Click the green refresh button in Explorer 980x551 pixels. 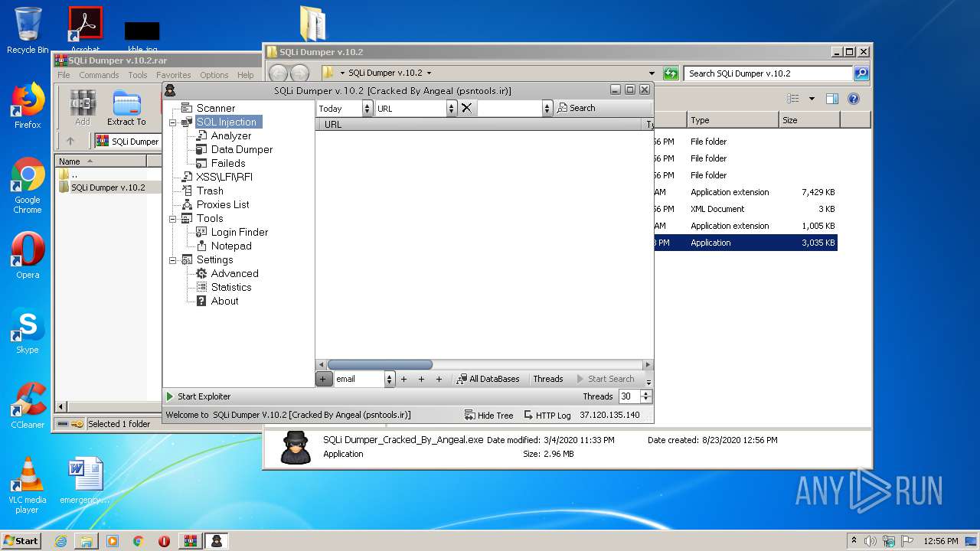coord(671,73)
